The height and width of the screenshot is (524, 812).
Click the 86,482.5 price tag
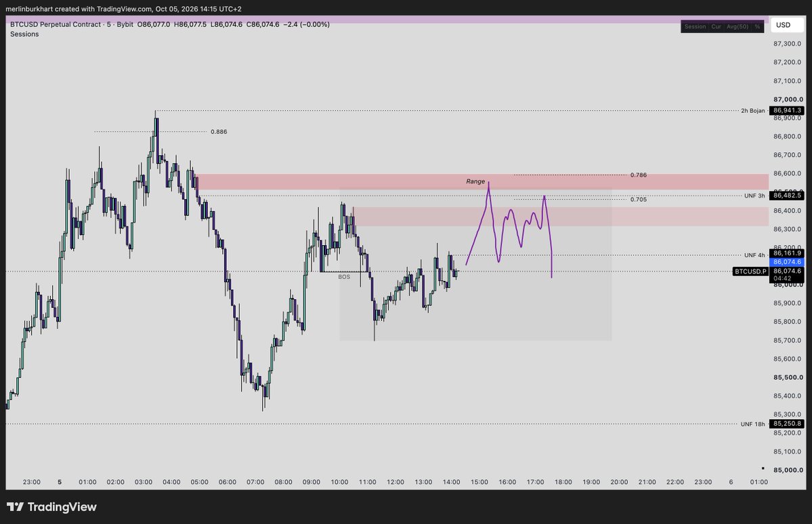[787, 195]
